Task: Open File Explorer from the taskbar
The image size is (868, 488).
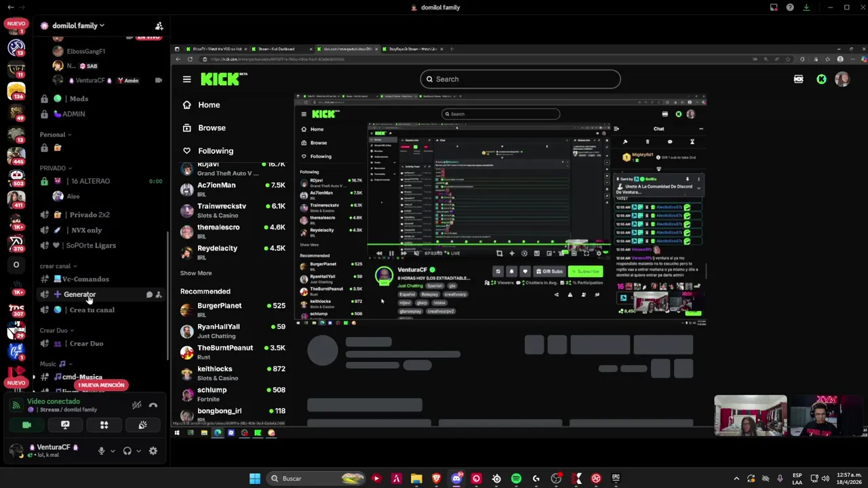Action: tap(416, 479)
